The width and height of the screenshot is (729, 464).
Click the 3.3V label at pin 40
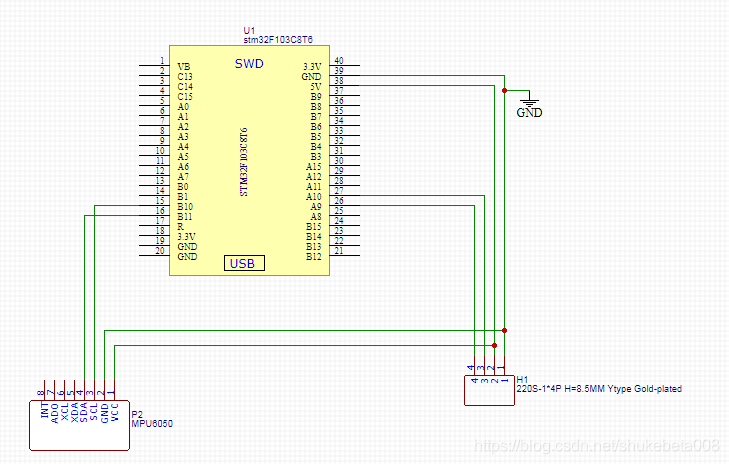[312, 66]
